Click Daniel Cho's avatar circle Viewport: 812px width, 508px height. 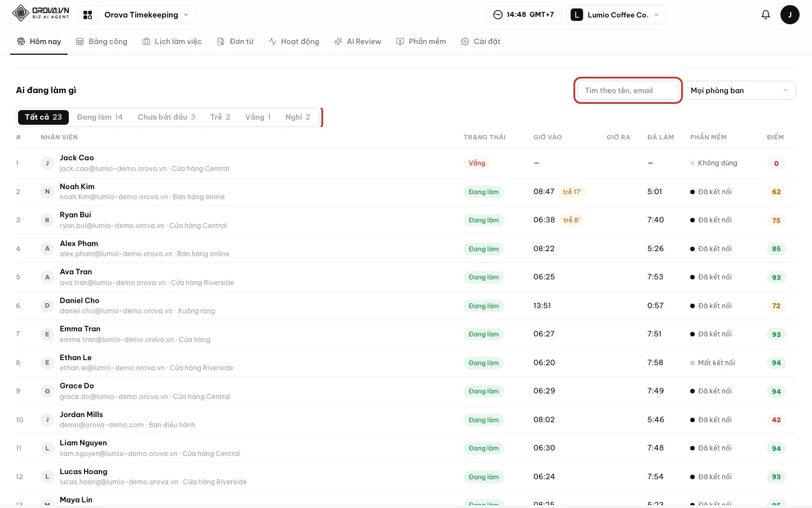(x=47, y=305)
